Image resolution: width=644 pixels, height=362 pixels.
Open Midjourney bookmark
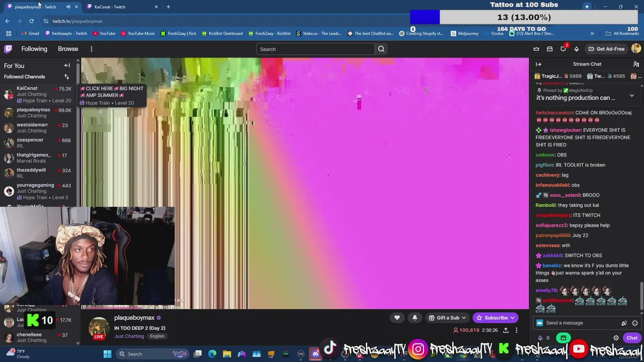(x=464, y=33)
